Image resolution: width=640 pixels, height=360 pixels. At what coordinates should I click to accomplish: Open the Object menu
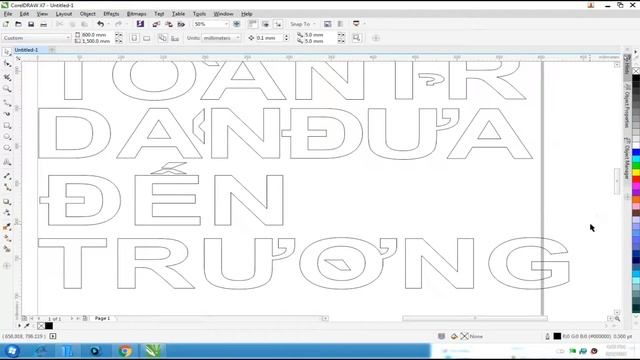coord(87,14)
